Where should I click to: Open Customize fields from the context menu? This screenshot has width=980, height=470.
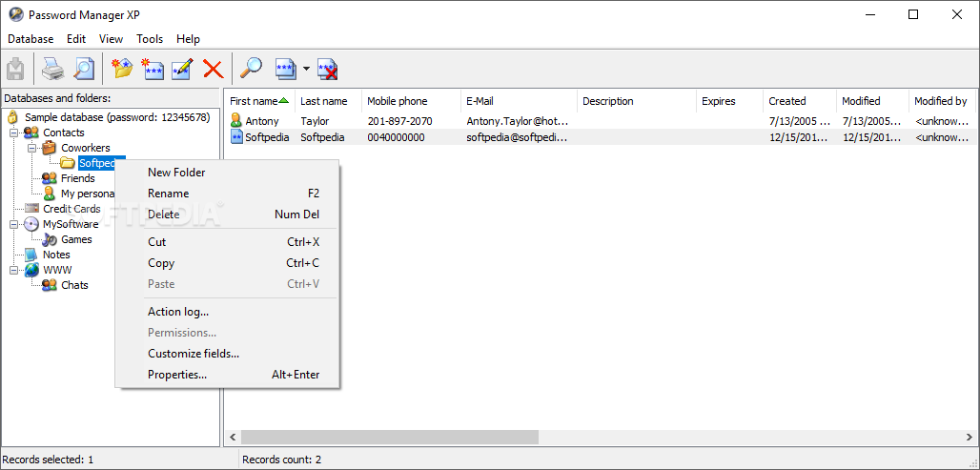point(228,354)
